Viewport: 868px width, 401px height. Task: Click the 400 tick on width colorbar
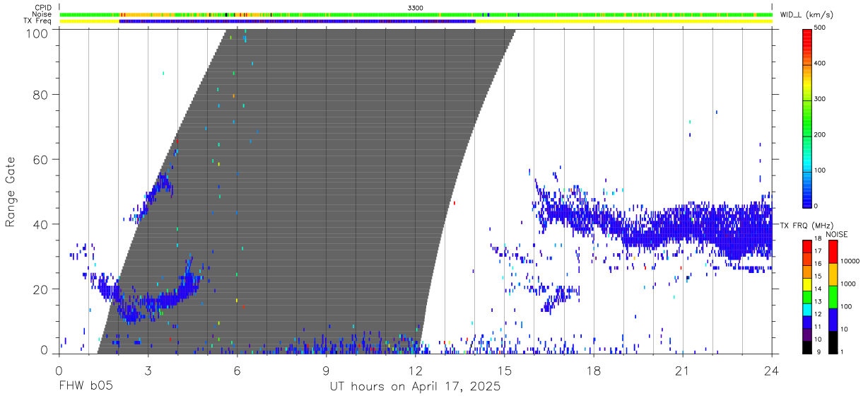pos(821,63)
